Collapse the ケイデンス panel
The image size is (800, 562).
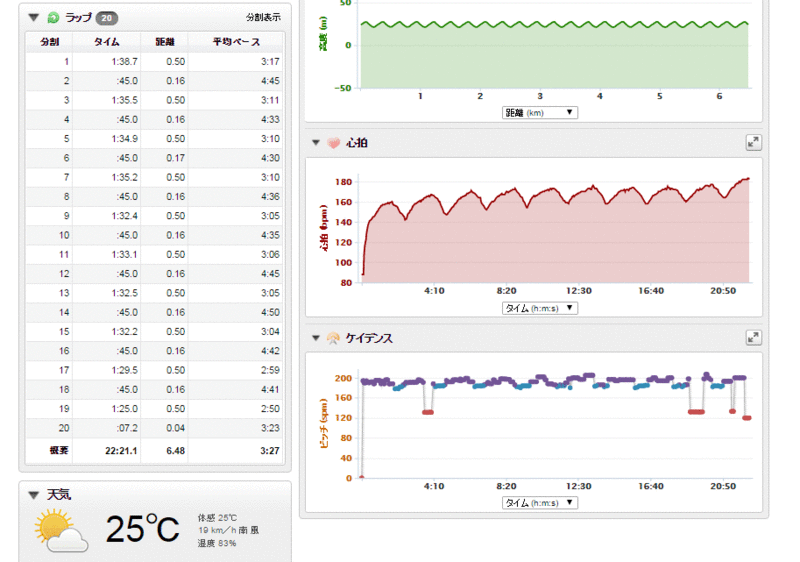pos(316,338)
